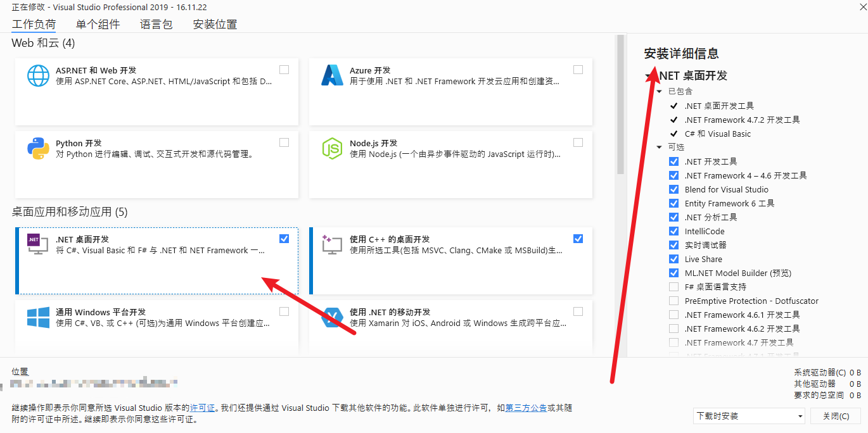Click the 安装详细信息 panel heading
The height and width of the screenshot is (433, 868).
pyautogui.click(x=682, y=54)
